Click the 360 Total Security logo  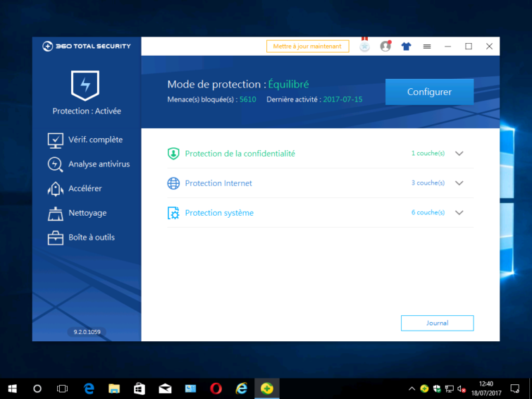(x=87, y=47)
